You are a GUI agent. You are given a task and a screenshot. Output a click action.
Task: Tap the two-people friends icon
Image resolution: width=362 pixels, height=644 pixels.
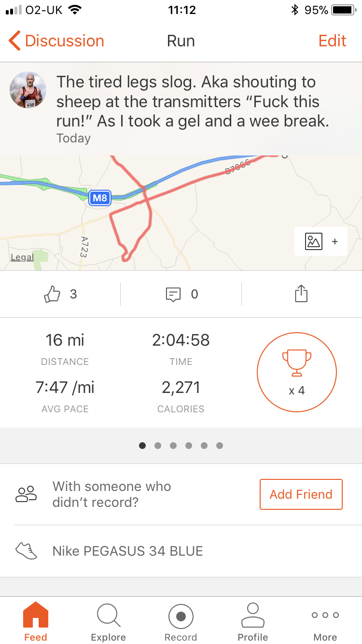point(27,494)
